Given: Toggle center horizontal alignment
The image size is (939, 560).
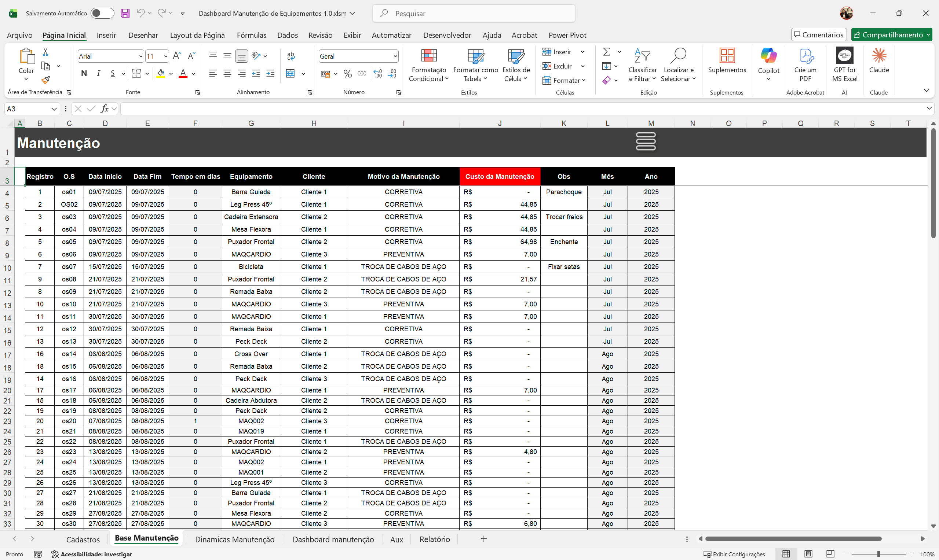Looking at the screenshot, I should (227, 74).
